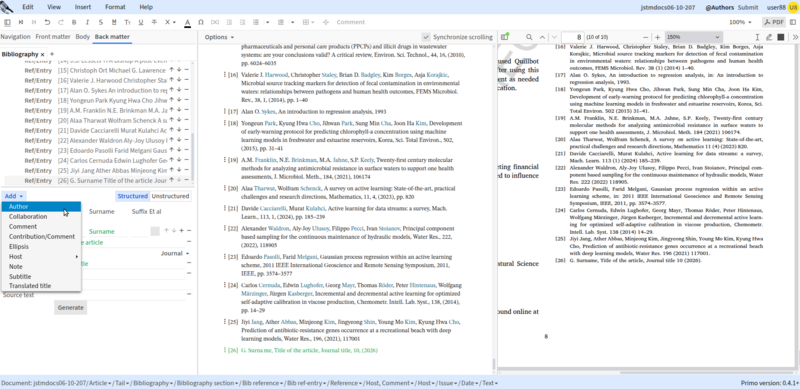Click the search magnifier in the PDF viewer
The width and height of the screenshot is (800, 389).
pyautogui.click(x=529, y=37)
